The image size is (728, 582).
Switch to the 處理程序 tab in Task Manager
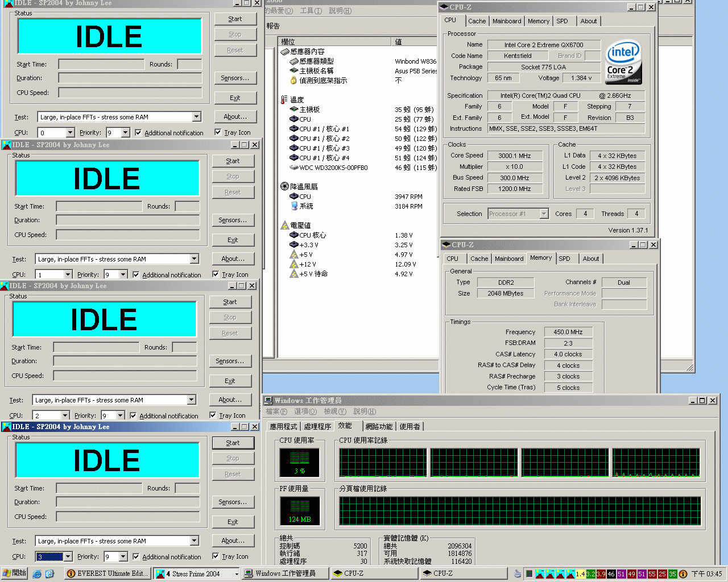(317, 426)
